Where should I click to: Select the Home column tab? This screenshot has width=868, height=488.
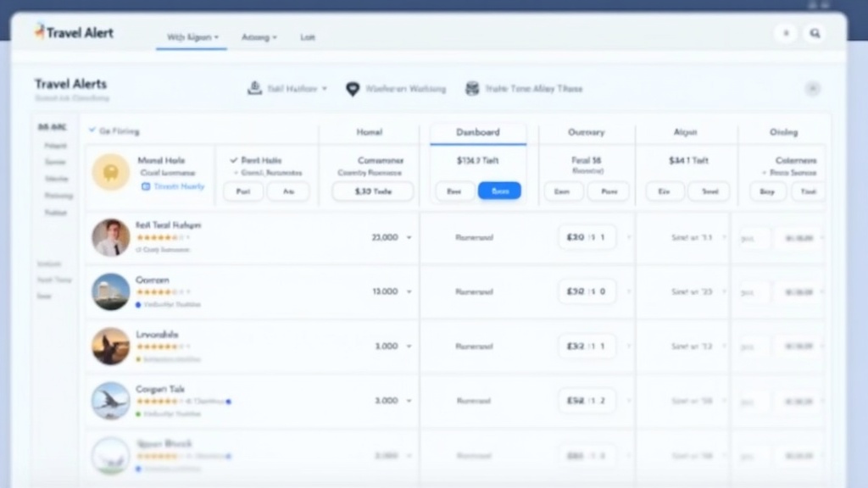tap(370, 132)
